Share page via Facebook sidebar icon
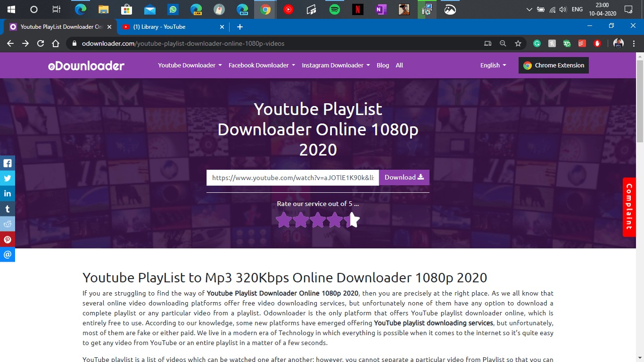 pyautogui.click(x=8, y=163)
